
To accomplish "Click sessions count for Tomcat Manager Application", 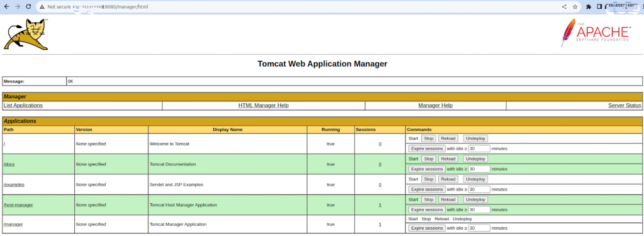I will tap(380, 225).
